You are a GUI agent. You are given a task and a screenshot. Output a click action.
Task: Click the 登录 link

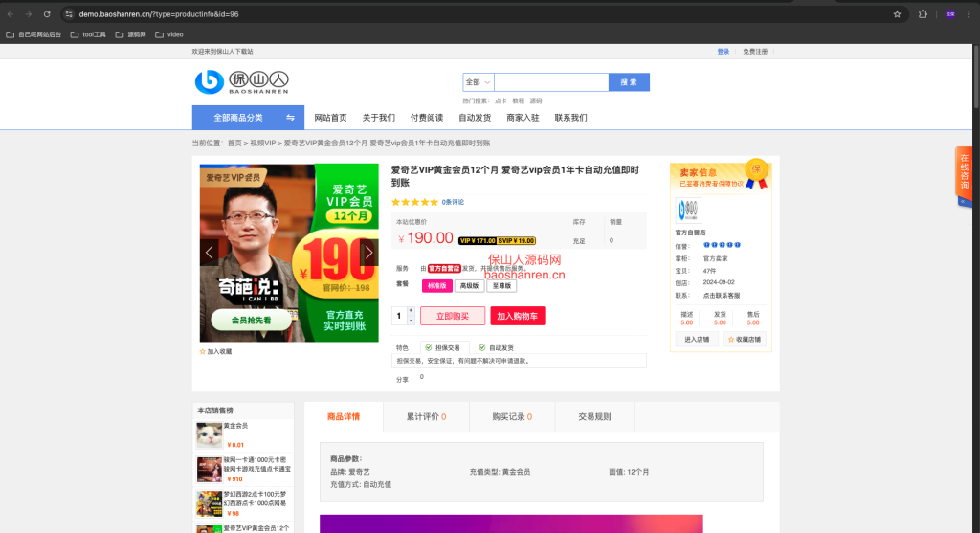[x=724, y=52]
